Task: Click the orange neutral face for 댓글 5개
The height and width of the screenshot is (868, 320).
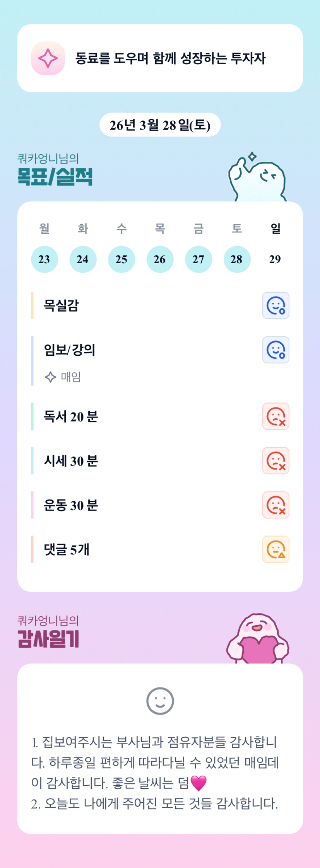Action: coord(276,549)
